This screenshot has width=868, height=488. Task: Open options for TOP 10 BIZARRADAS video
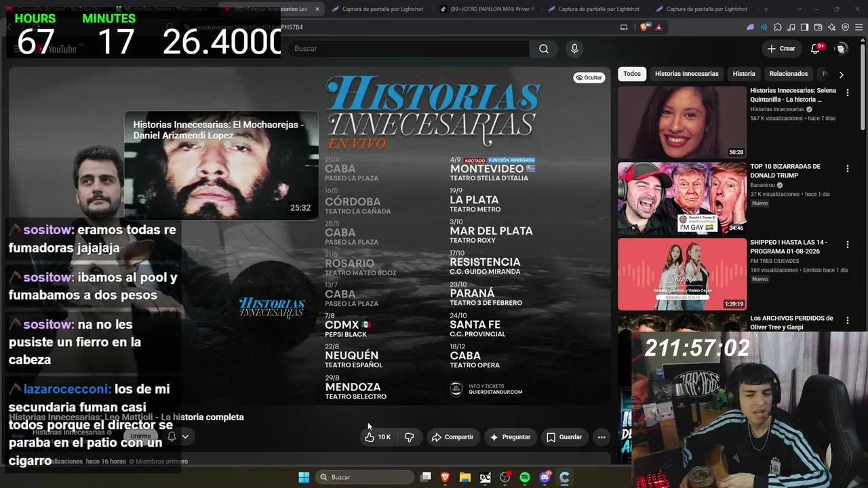pos(847,169)
